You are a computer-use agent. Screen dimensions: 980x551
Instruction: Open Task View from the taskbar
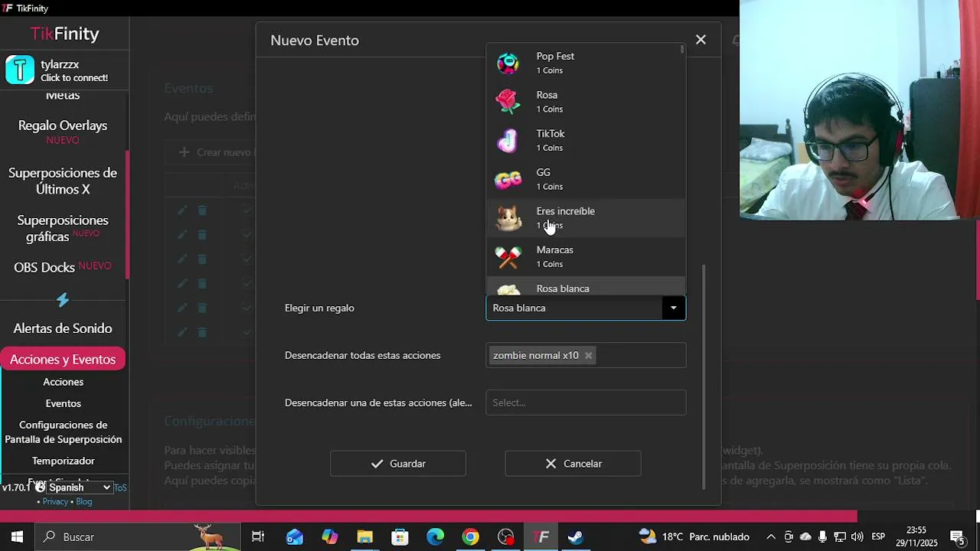coord(258,537)
